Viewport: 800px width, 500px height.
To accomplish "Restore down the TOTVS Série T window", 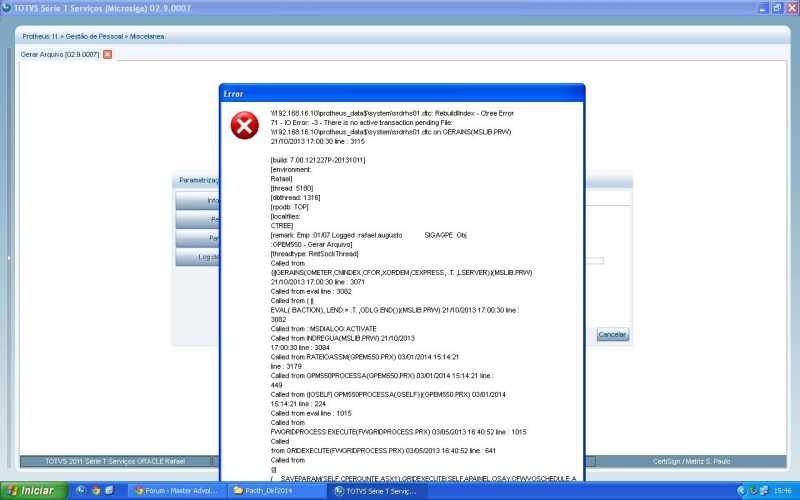I will click(777, 8).
